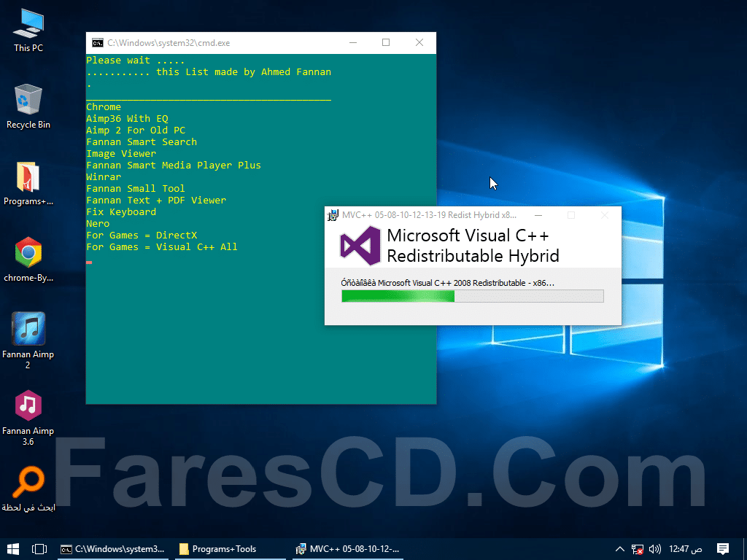Open the volume tray icon
This screenshot has width=747, height=560.
click(x=655, y=549)
